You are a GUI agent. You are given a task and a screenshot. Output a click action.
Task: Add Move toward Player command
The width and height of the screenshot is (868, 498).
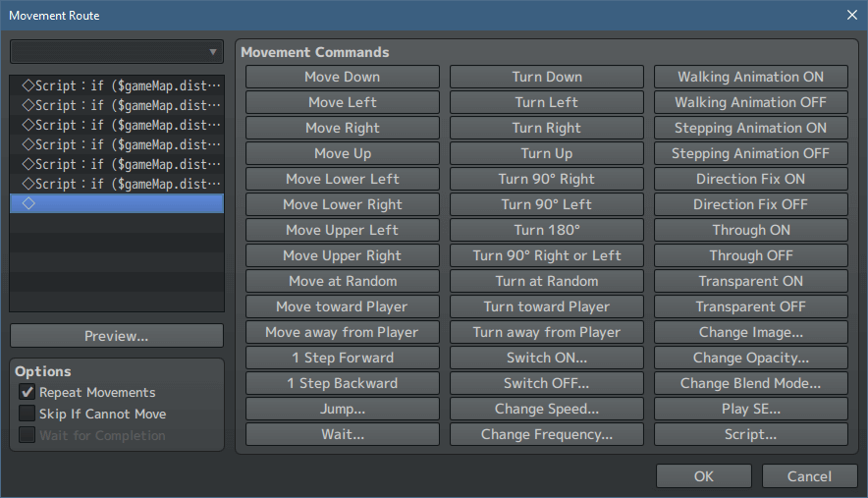click(343, 306)
